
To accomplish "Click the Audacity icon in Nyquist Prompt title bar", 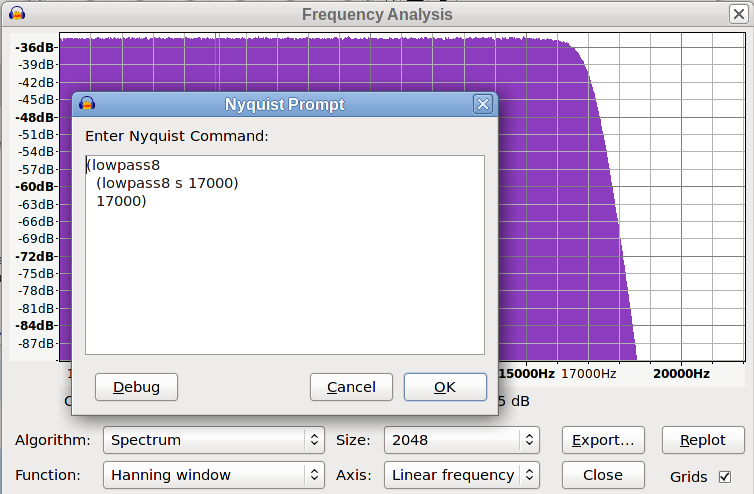I will (x=87, y=104).
